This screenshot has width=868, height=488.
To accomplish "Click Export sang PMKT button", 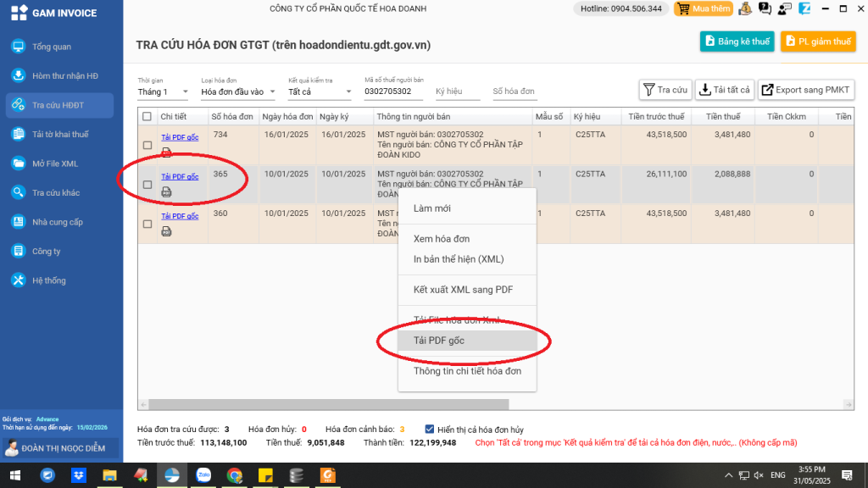I will click(806, 90).
